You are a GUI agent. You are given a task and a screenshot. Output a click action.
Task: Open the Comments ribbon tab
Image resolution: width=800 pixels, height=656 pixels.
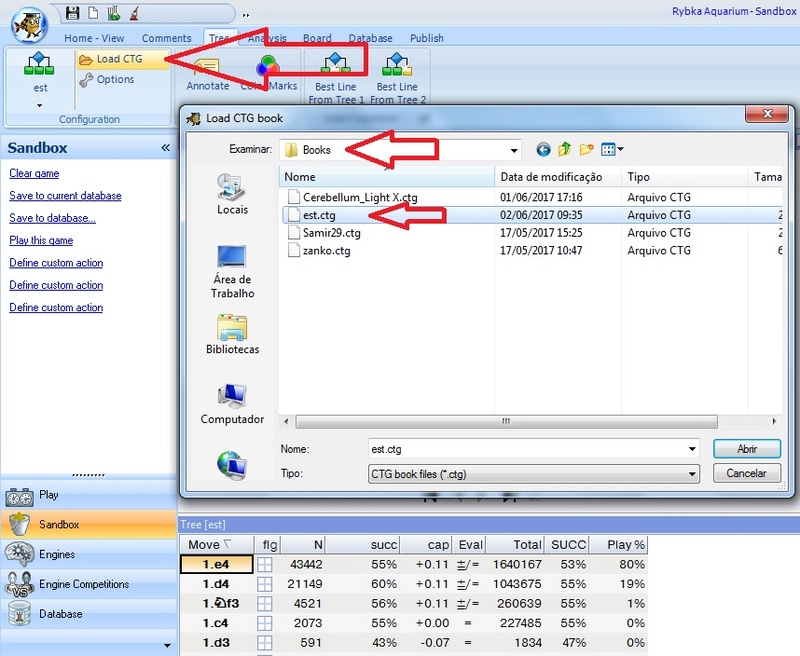166,38
